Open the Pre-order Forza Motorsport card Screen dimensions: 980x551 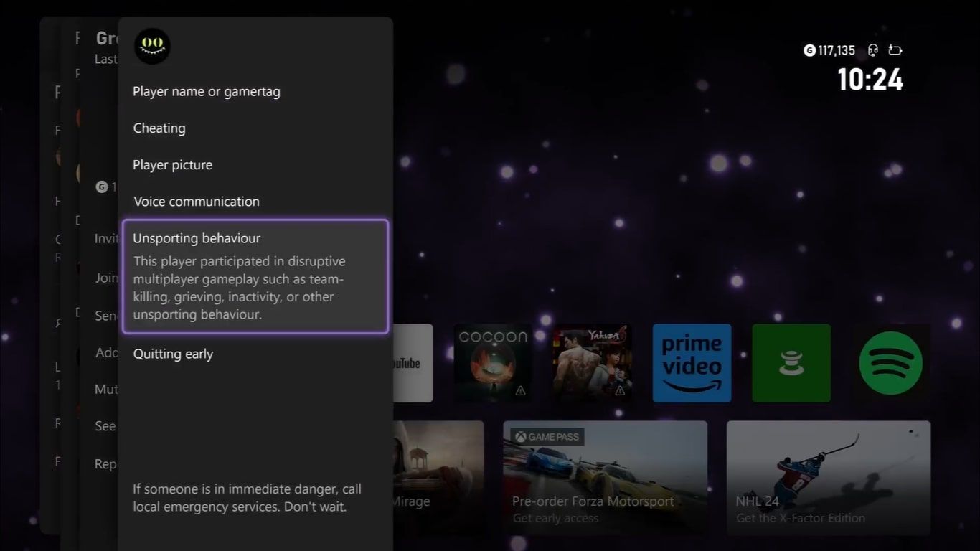[x=606, y=478]
